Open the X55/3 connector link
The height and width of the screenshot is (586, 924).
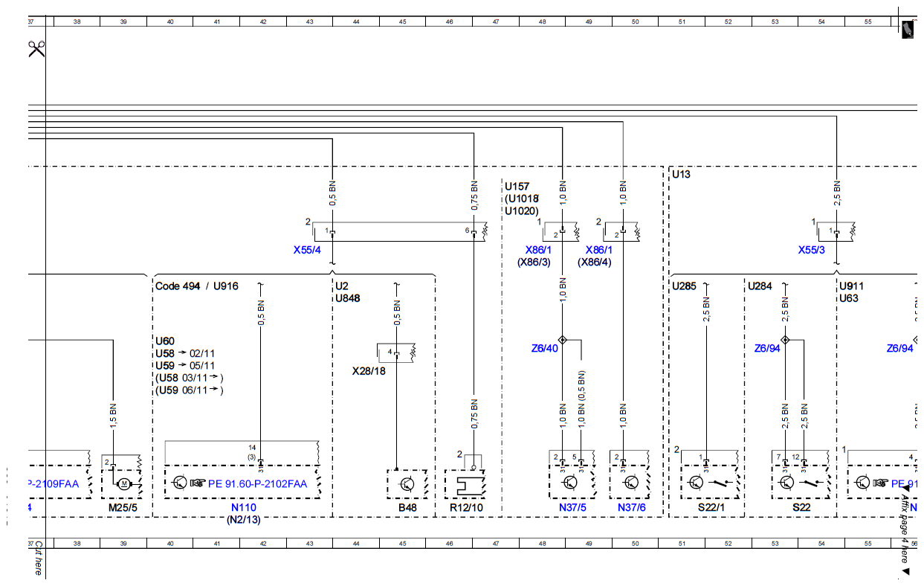pos(812,251)
